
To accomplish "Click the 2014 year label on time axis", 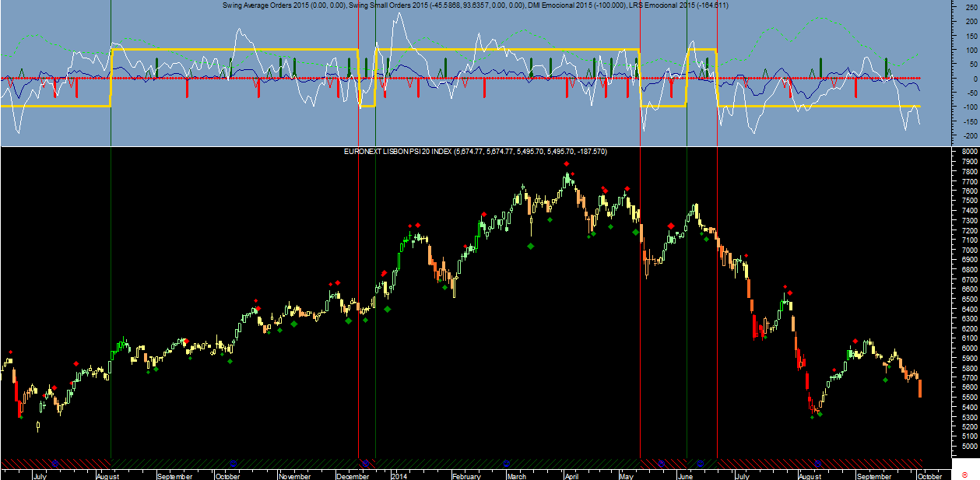I will point(399,475).
